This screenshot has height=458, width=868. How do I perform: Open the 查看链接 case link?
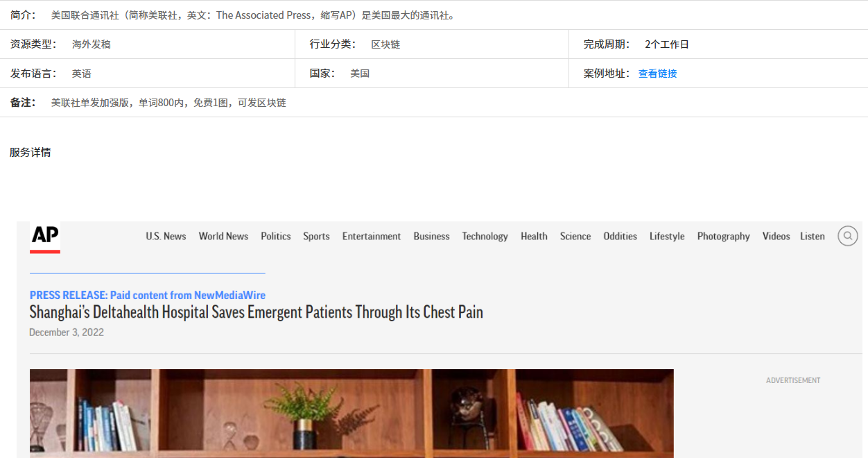(657, 74)
